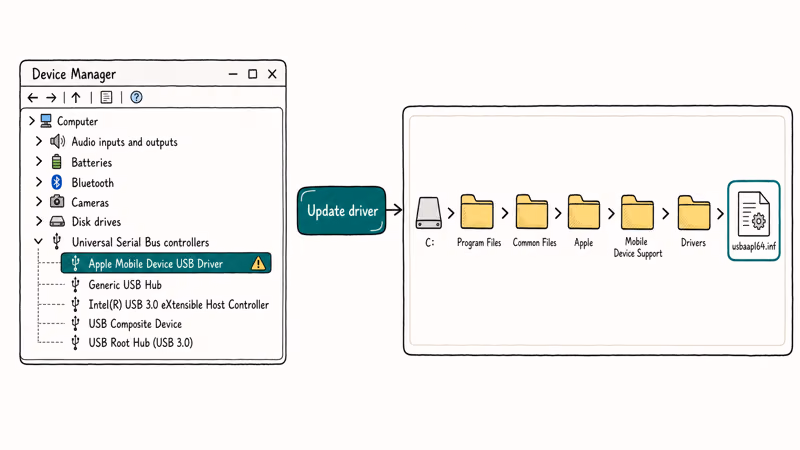Screen dimensions: 800x450
Task: Open the Drivers folder icon
Action: (694, 212)
